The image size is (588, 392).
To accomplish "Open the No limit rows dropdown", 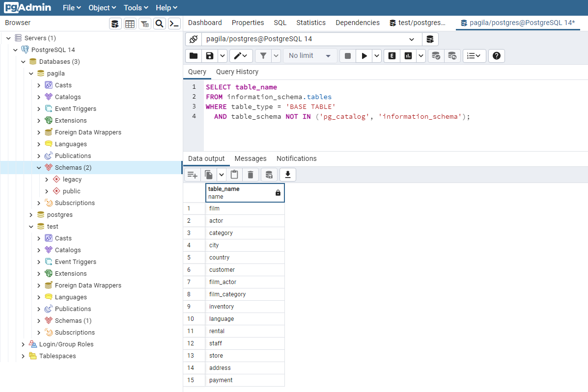I will pyautogui.click(x=309, y=55).
